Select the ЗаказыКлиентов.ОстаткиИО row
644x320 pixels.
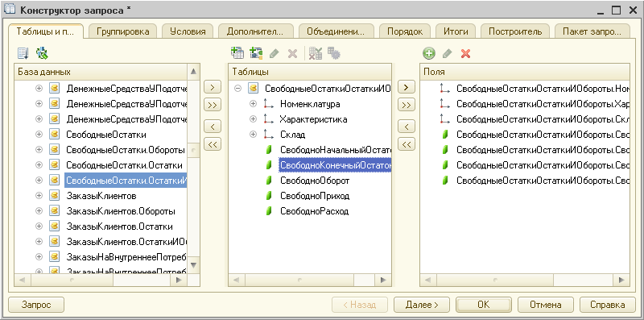coord(127,242)
